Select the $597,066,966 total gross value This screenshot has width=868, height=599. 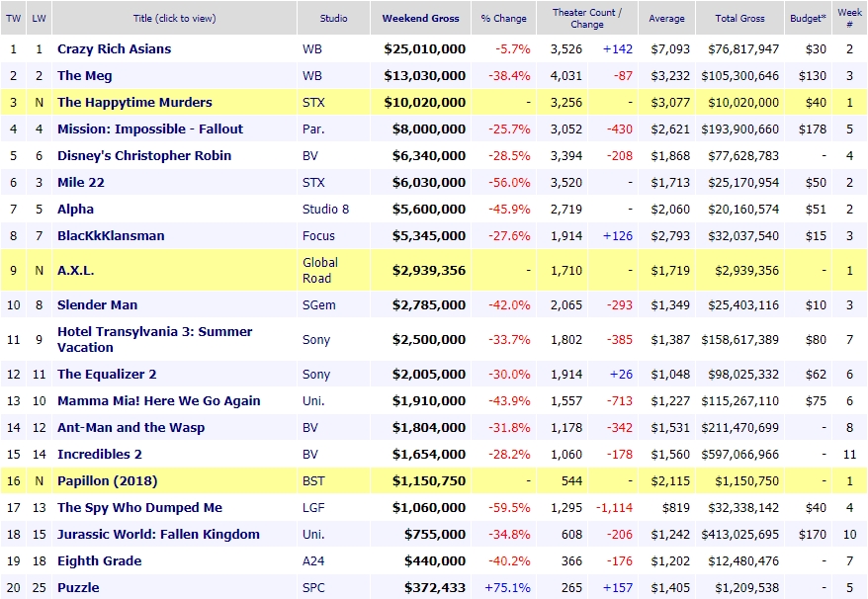point(740,454)
